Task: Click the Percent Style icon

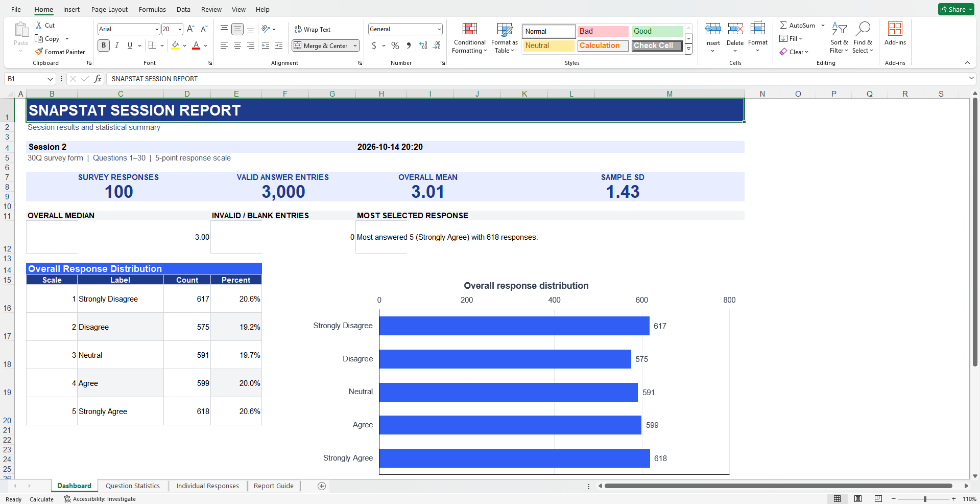Action: 395,45
